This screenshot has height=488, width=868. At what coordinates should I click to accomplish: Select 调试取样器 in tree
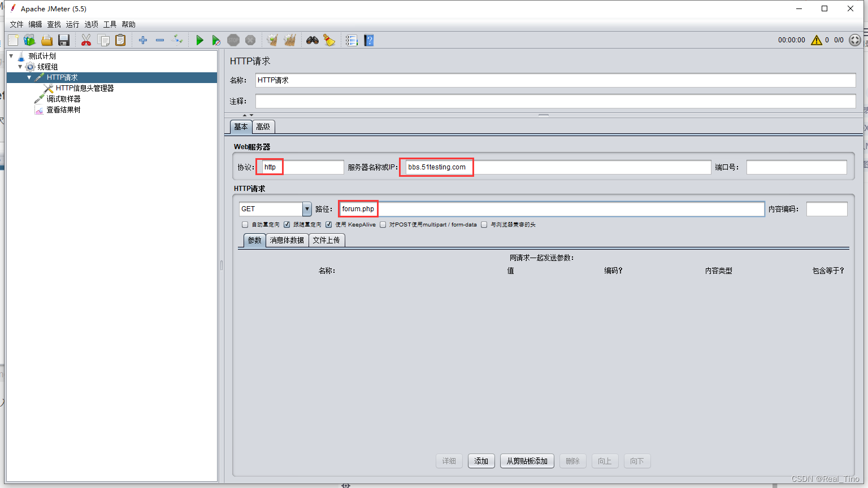pyautogui.click(x=63, y=99)
